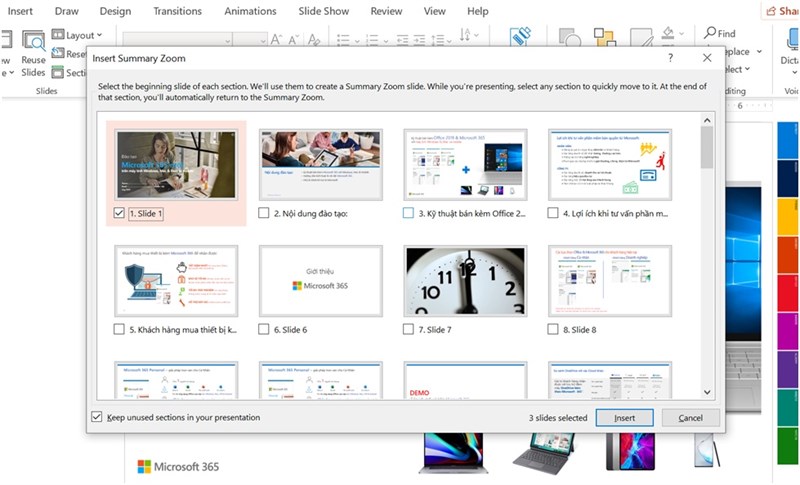800x485 pixels.
Task: Click the Insert button in the dialog
Action: click(x=624, y=418)
